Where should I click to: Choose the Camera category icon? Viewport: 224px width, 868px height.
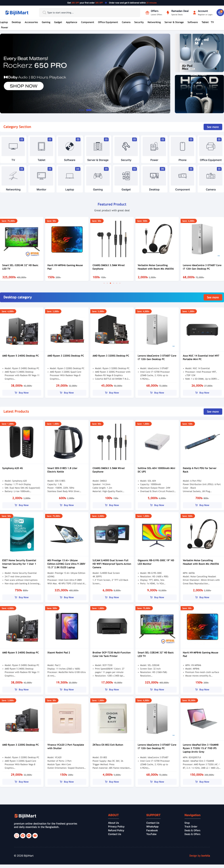(211, 176)
